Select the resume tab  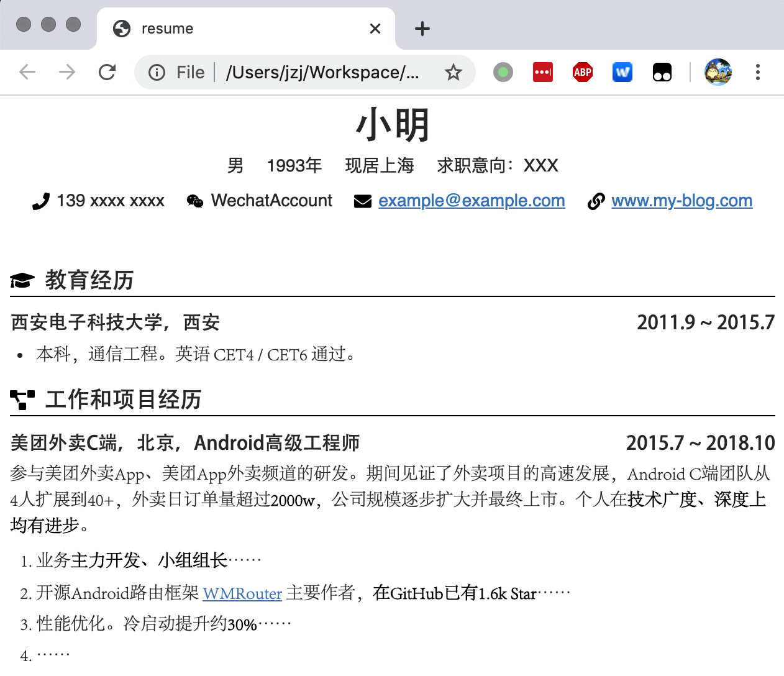[x=246, y=29]
